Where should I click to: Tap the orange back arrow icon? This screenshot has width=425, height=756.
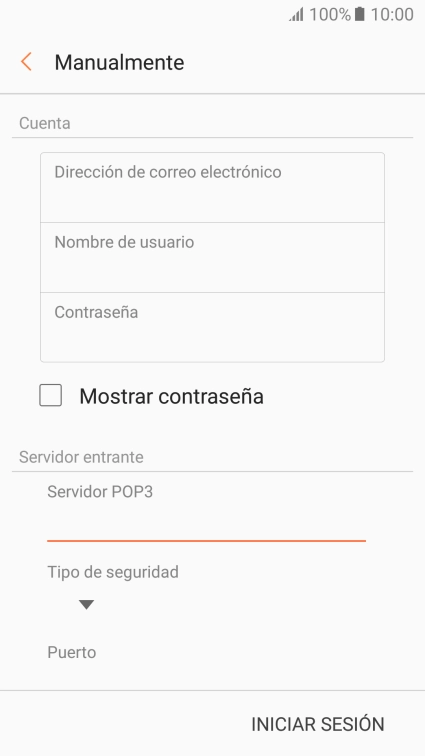[26, 62]
